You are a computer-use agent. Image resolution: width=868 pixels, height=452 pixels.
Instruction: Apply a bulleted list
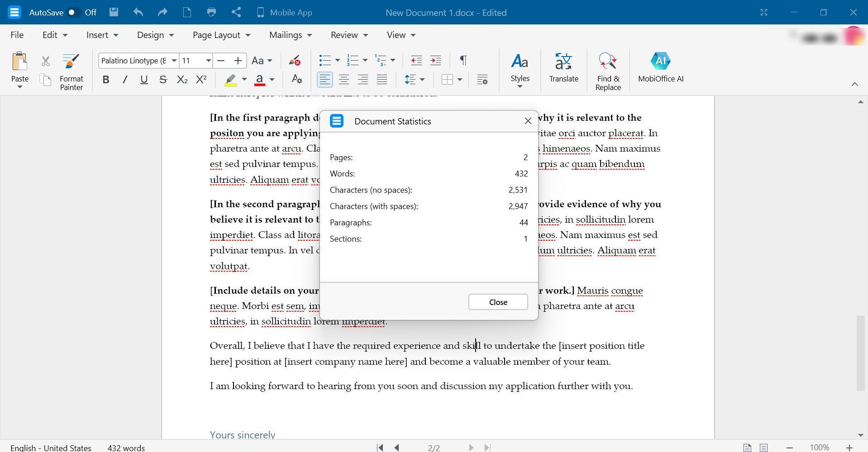(325, 60)
